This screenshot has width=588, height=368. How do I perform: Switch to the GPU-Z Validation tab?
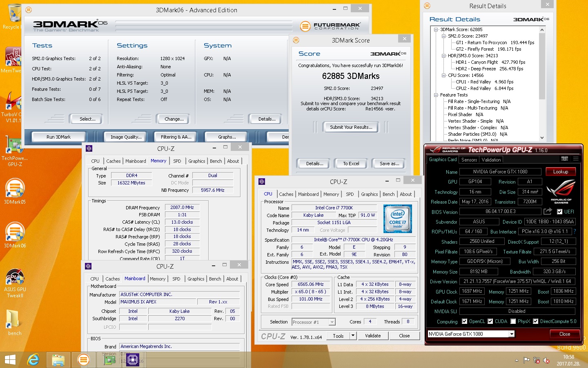click(x=491, y=160)
